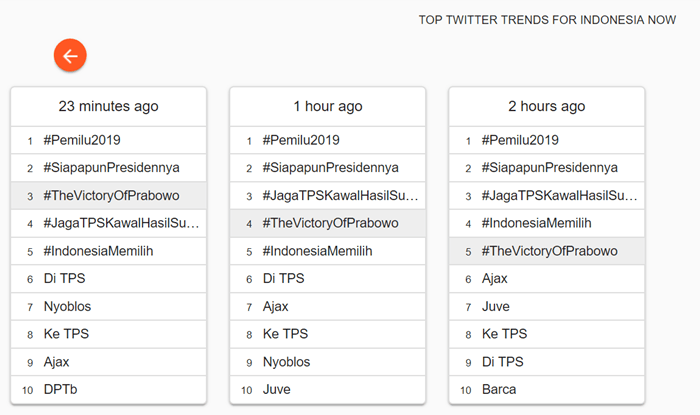Click the 23 minutes ago column header
The image size is (700, 415).
(x=108, y=106)
